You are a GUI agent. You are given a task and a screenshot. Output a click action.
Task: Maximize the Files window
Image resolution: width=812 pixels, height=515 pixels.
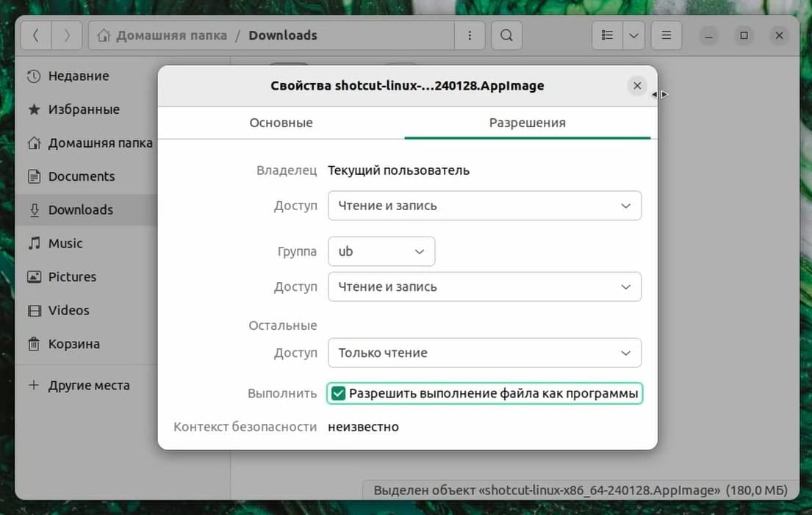coord(744,35)
